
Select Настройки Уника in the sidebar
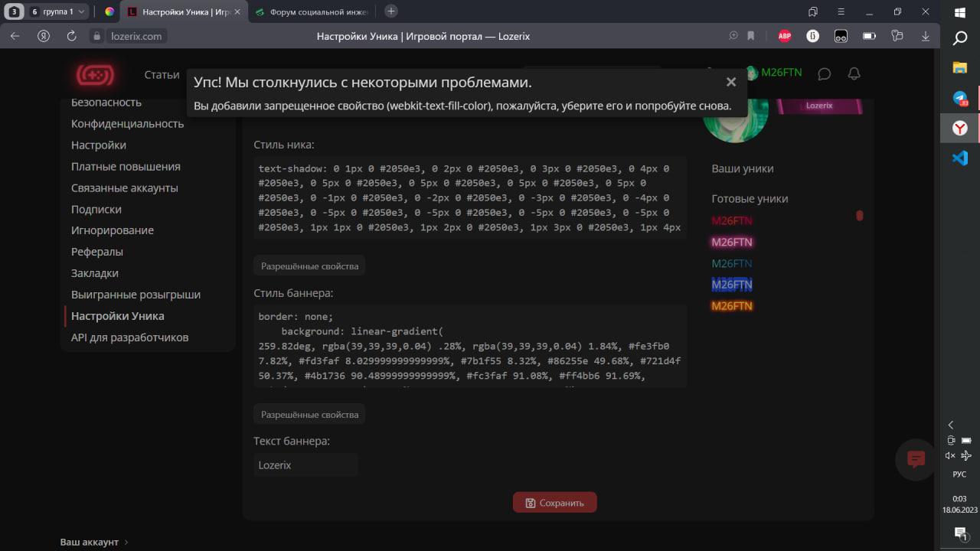(118, 316)
